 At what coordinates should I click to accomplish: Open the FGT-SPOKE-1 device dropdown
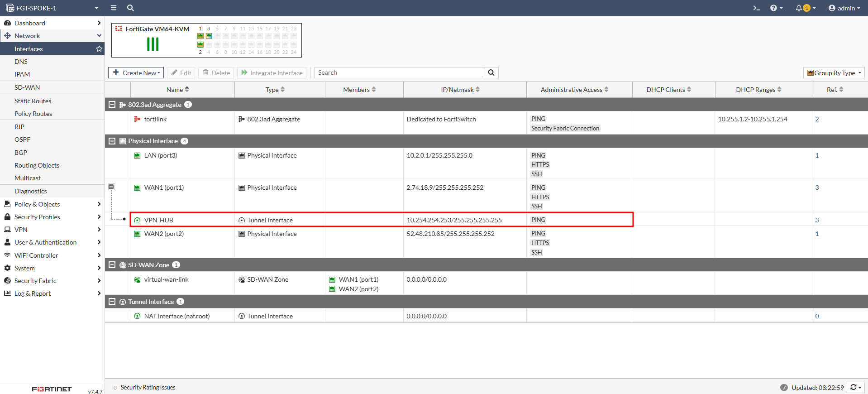(x=52, y=8)
